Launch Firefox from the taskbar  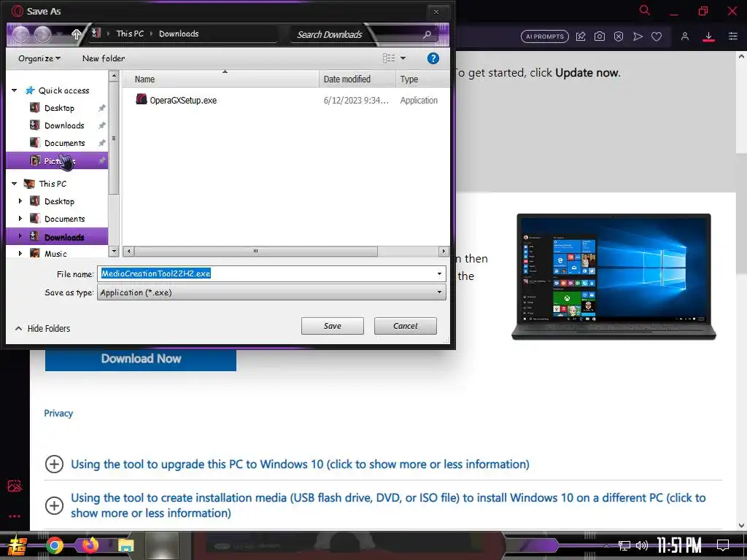[x=90, y=545]
